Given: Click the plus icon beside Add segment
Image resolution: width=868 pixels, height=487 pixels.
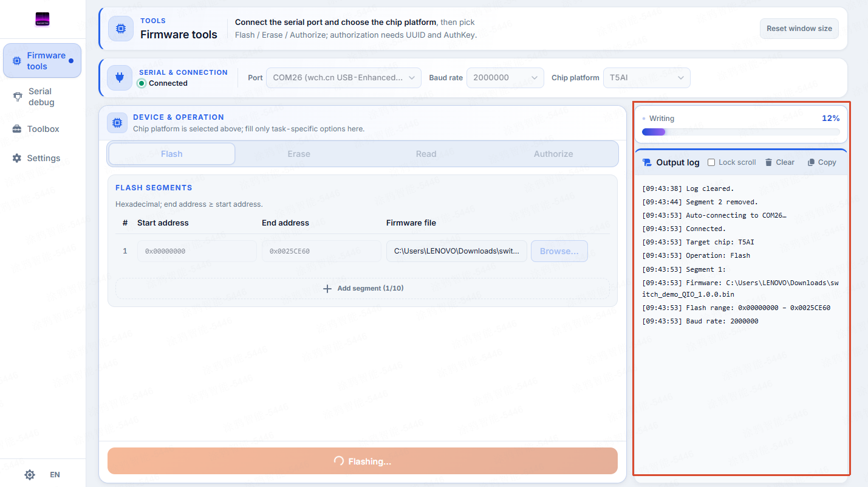Looking at the screenshot, I should (x=327, y=288).
